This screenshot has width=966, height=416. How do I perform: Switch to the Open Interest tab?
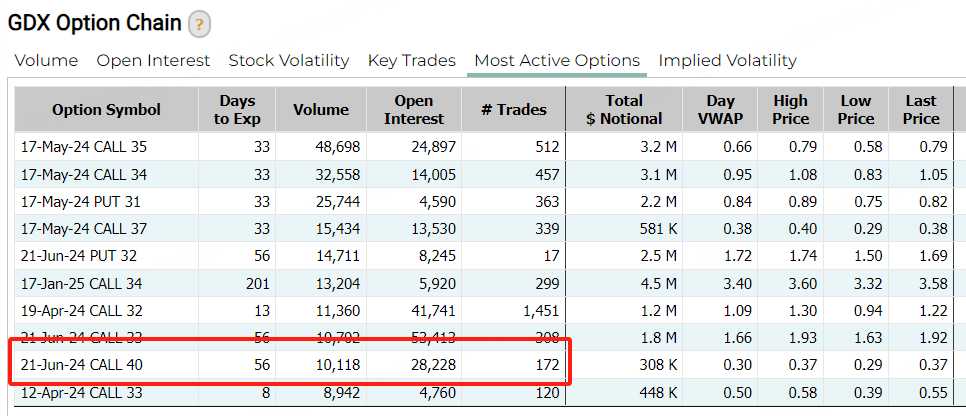click(153, 61)
